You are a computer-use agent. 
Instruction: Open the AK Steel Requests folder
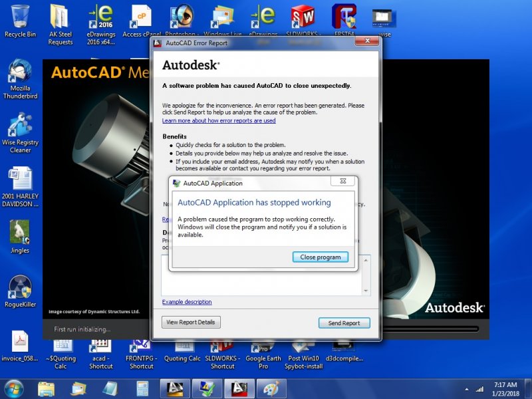61,25
